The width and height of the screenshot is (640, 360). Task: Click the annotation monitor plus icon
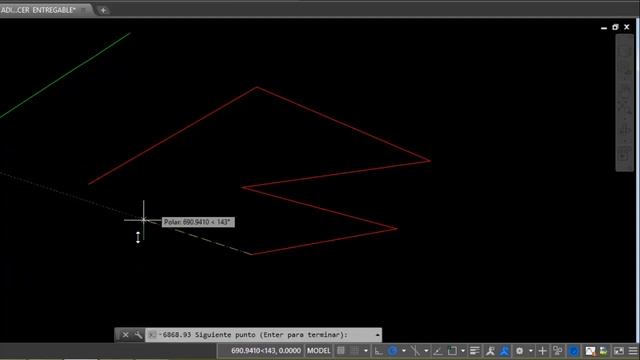coord(542,351)
